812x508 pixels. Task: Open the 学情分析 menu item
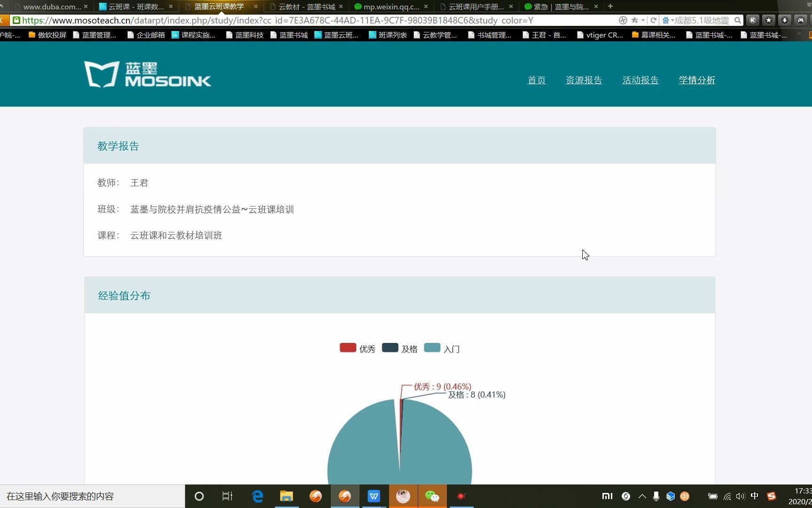click(x=696, y=80)
